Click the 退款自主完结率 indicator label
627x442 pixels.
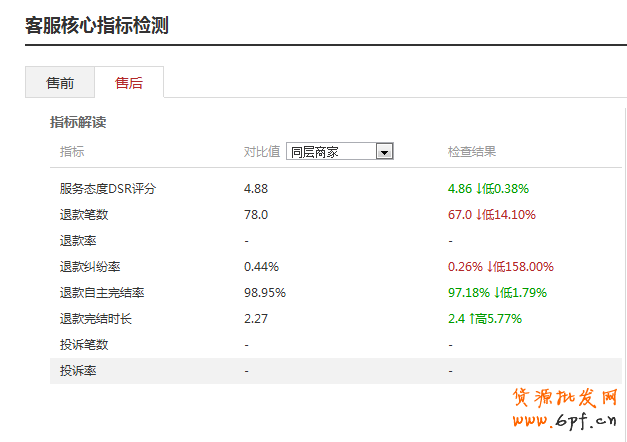click(x=102, y=292)
